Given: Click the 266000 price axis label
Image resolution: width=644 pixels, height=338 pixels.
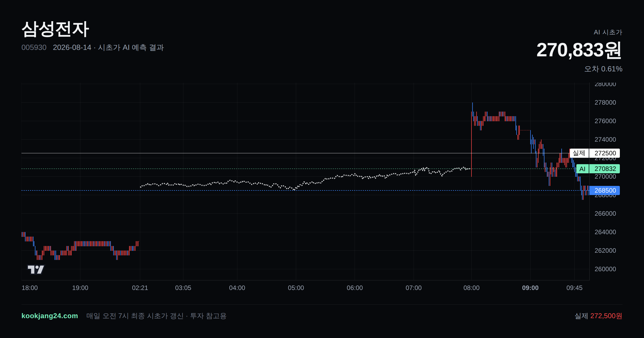Looking at the screenshot, I should (x=605, y=214).
